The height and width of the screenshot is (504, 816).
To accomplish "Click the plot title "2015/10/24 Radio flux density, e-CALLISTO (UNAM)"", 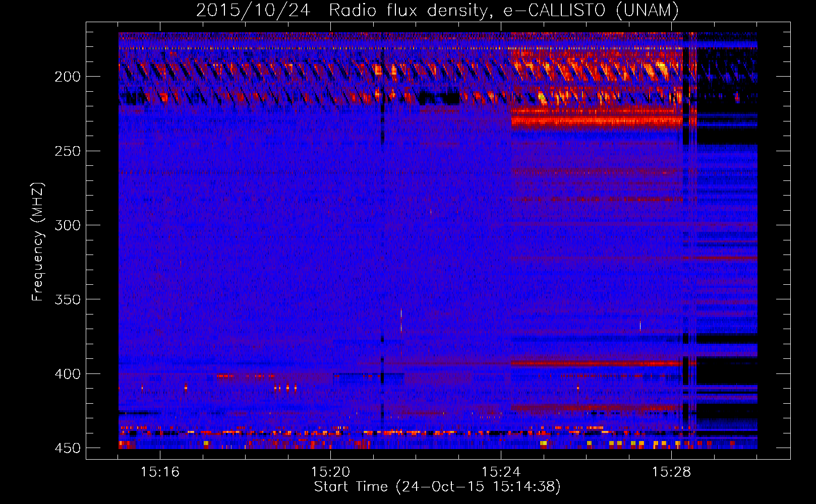I will pos(437,10).
